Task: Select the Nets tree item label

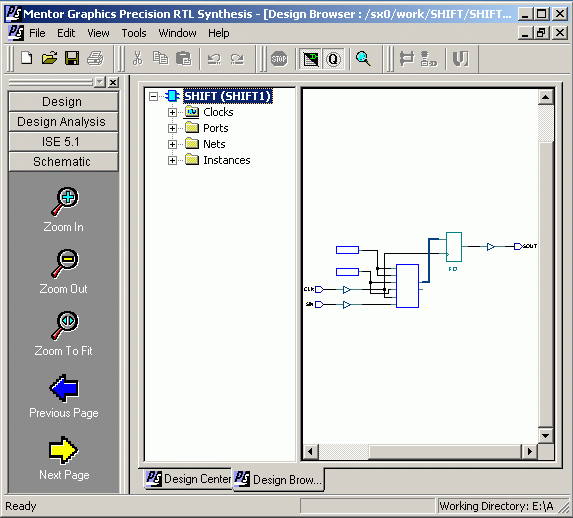Action: pyautogui.click(x=214, y=144)
